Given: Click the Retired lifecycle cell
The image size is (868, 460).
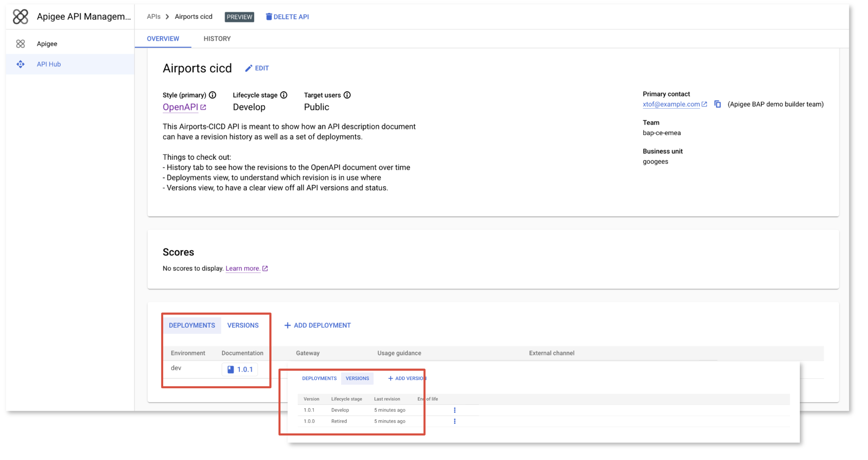Looking at the screenshot, I should tap(339, 421).
